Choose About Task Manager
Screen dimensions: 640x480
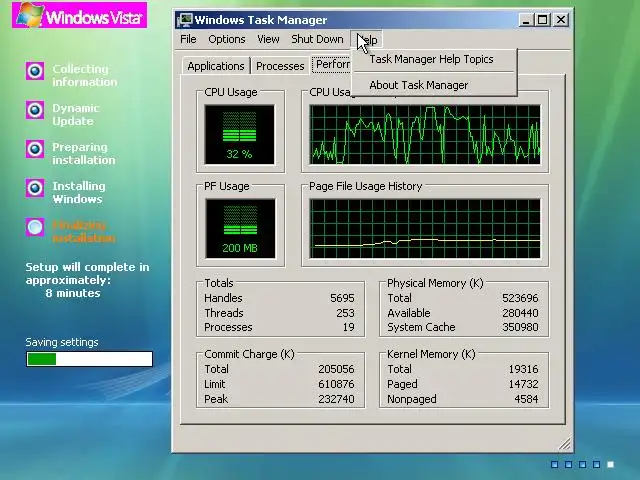[419, 85]
